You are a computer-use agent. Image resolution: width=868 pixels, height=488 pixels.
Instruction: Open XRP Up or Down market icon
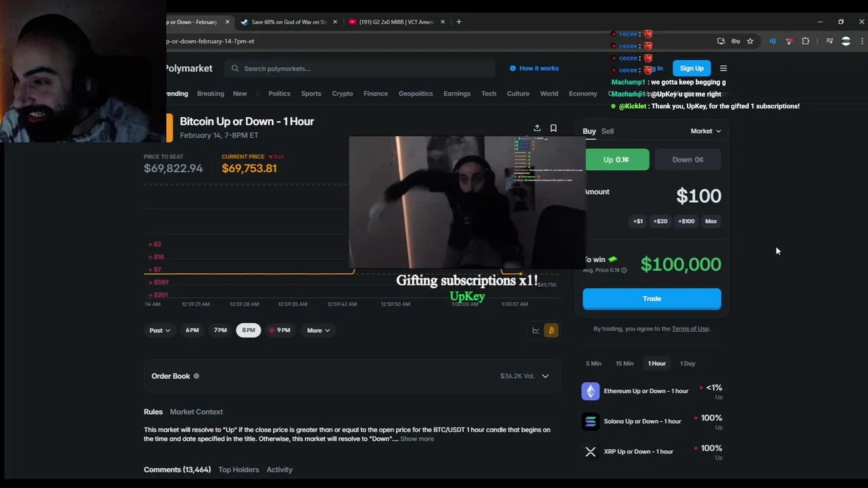[x=591, y=451]
